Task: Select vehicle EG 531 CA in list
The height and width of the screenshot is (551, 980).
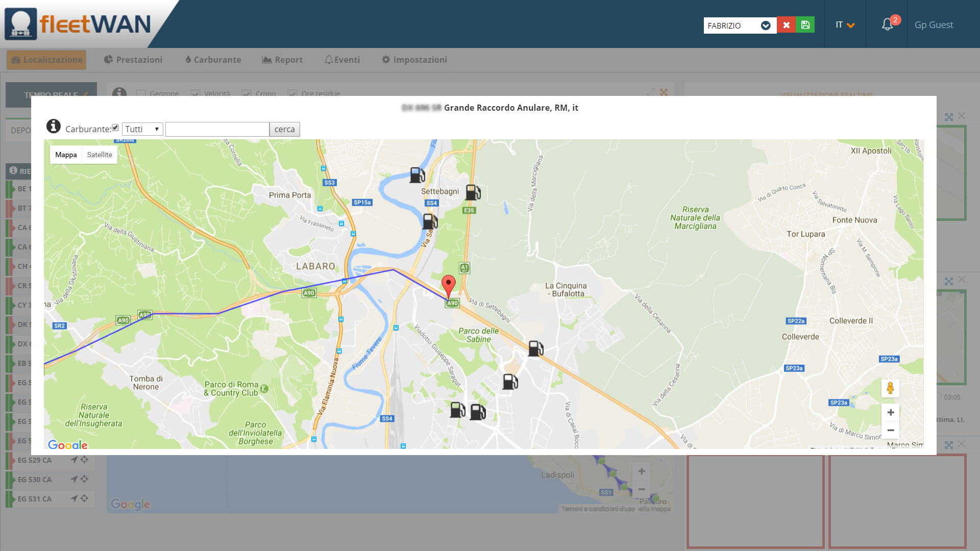Action: [x=35, y=499]
